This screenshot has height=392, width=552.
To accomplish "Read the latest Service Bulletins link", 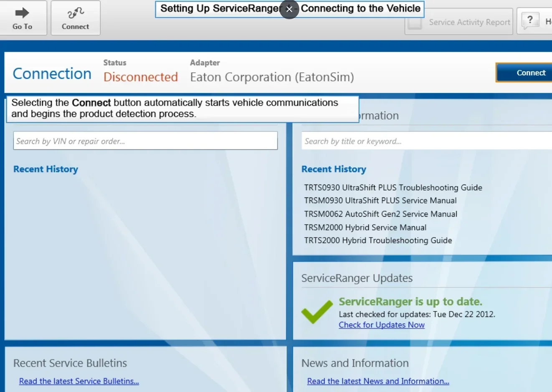I will click(x=79, y=381).
